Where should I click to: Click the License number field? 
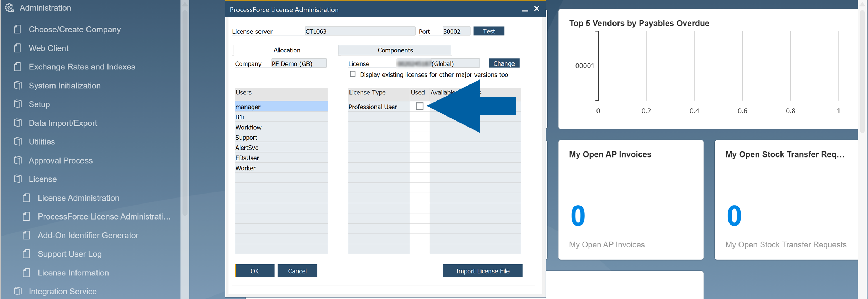tap(438, 63)
